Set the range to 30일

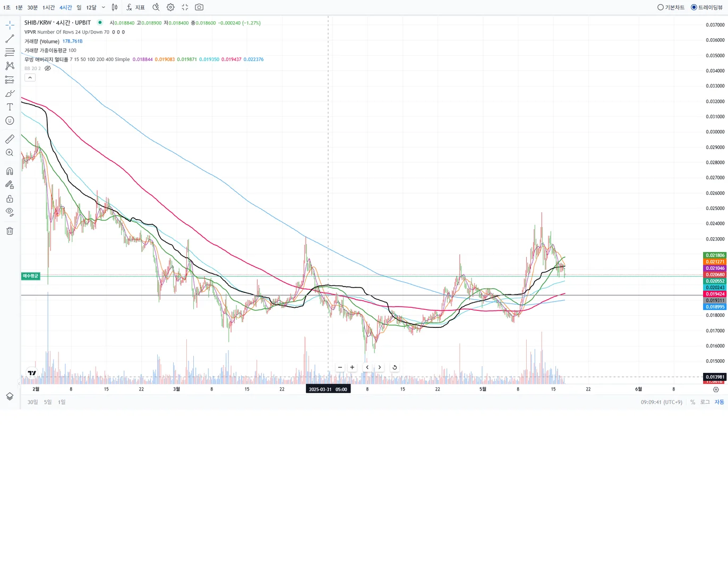33,402
